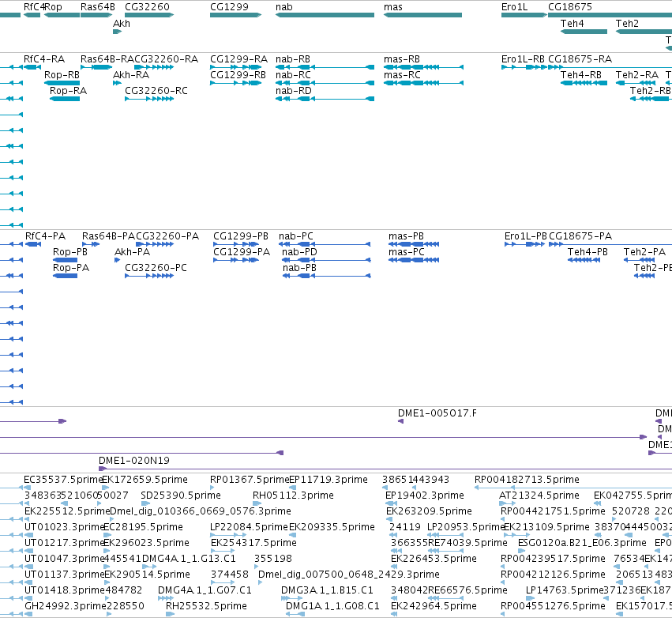Image resolution: width=672 pixels, height=618 pixels.
Task: Select the LP14763.5prime EST
Action: point(530,597)
